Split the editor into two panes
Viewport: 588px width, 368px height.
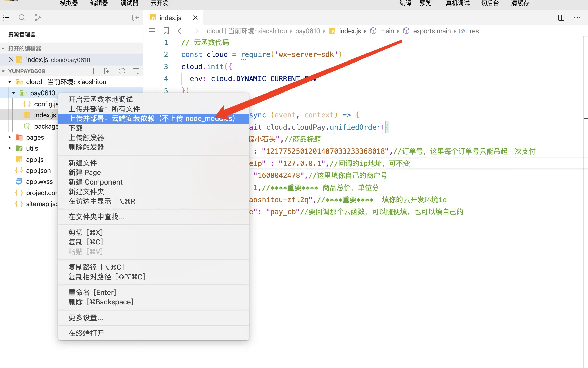pos(561,18)
